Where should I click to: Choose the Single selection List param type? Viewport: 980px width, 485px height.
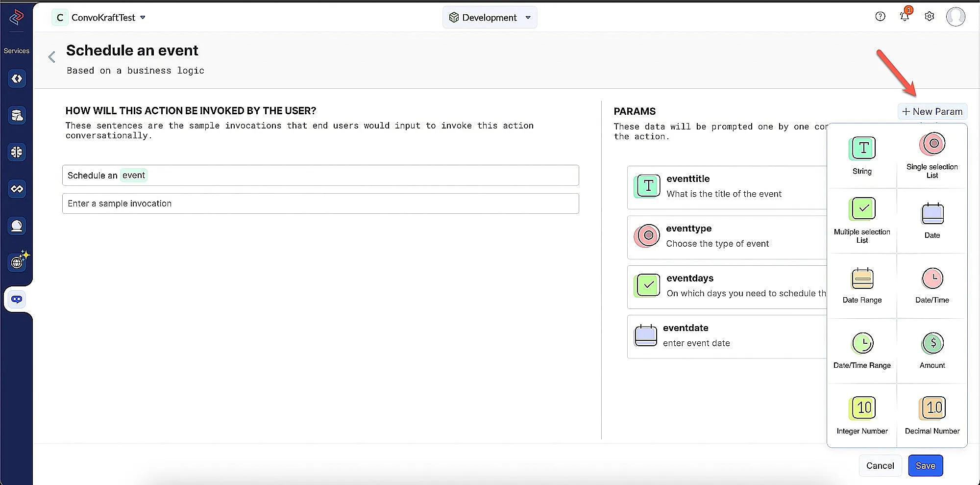[932, 145]
